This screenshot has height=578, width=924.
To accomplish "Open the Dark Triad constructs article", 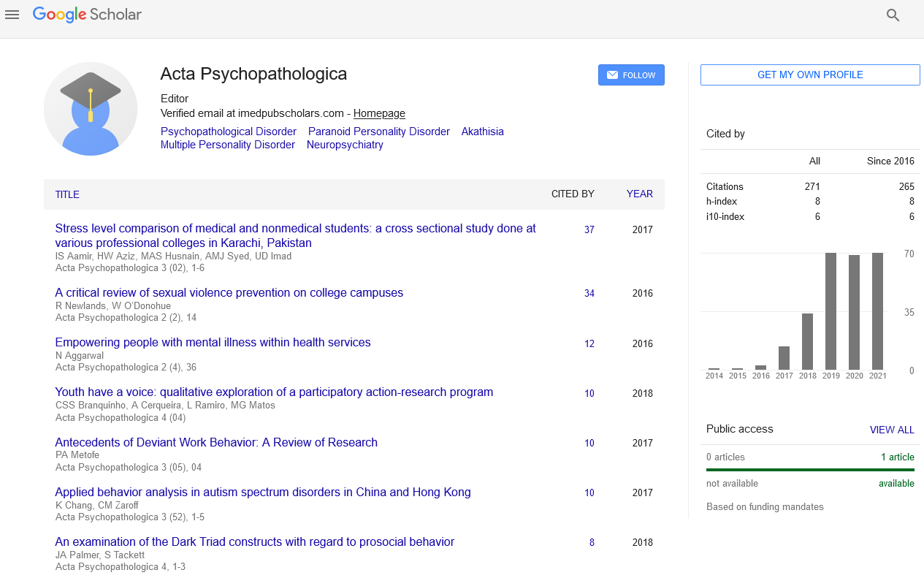I will (255, 542).
